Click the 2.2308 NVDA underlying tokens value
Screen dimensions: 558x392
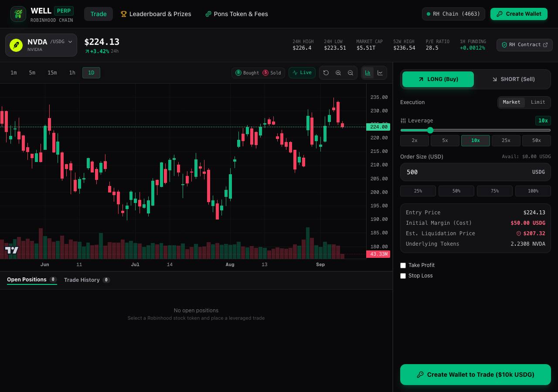(x=528, y=244)
